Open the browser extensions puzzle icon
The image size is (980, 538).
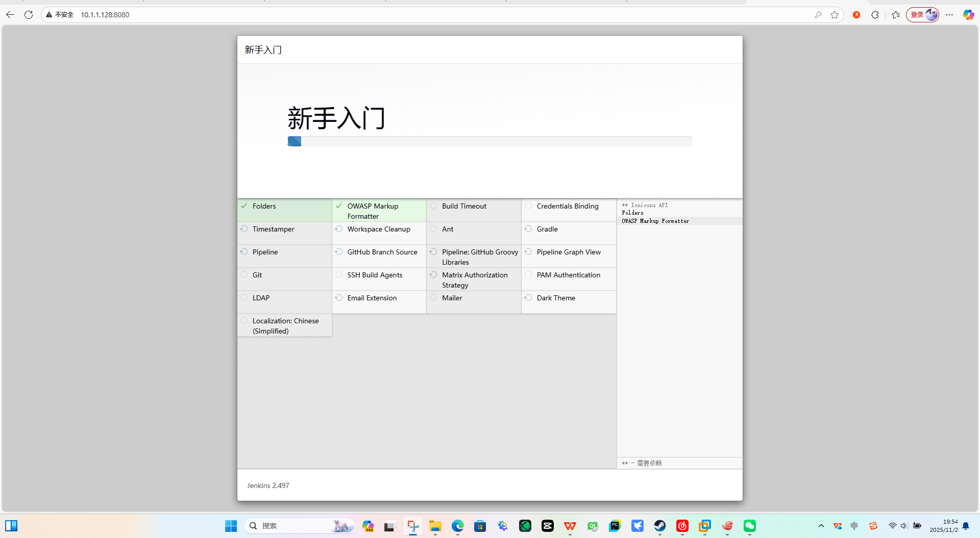click(x=875, y=15)
